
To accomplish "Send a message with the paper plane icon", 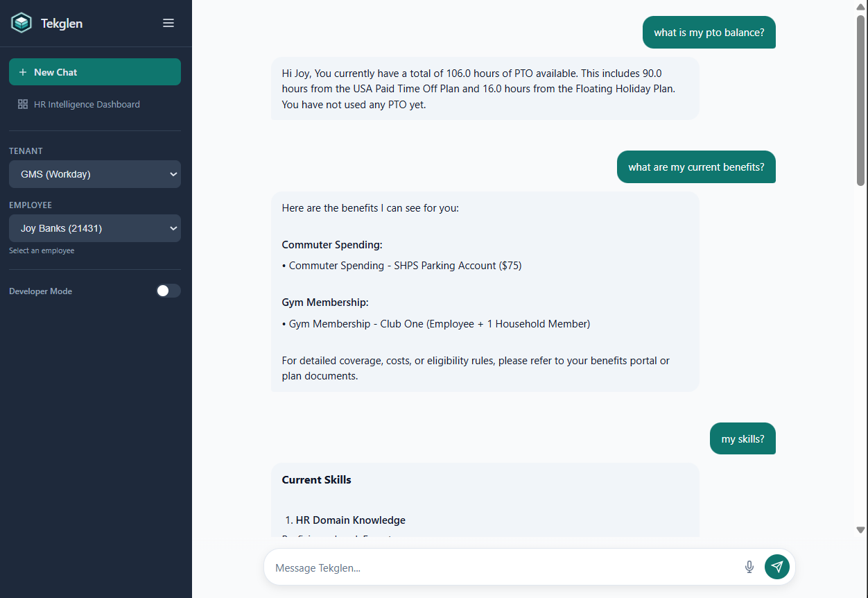I will point(776,567).
